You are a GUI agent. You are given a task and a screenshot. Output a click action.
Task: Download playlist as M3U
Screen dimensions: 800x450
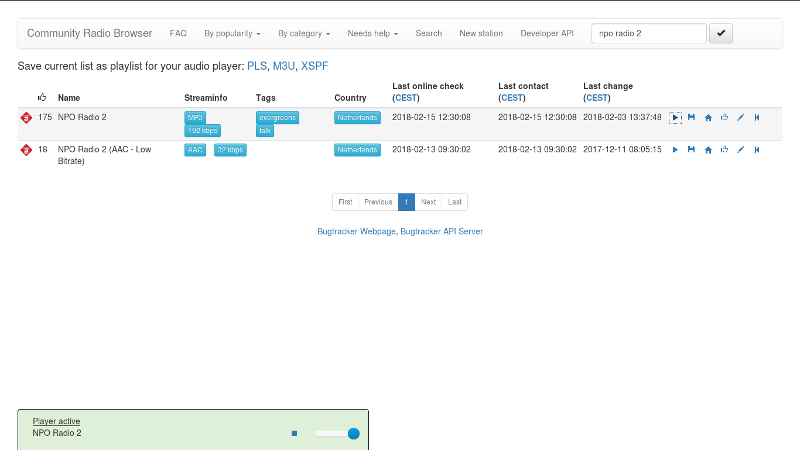284,66
